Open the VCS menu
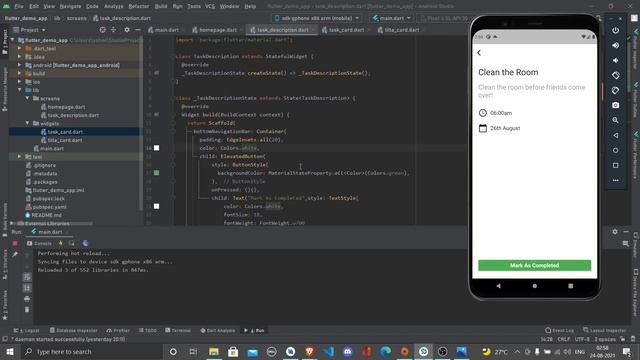 [210, 6]
